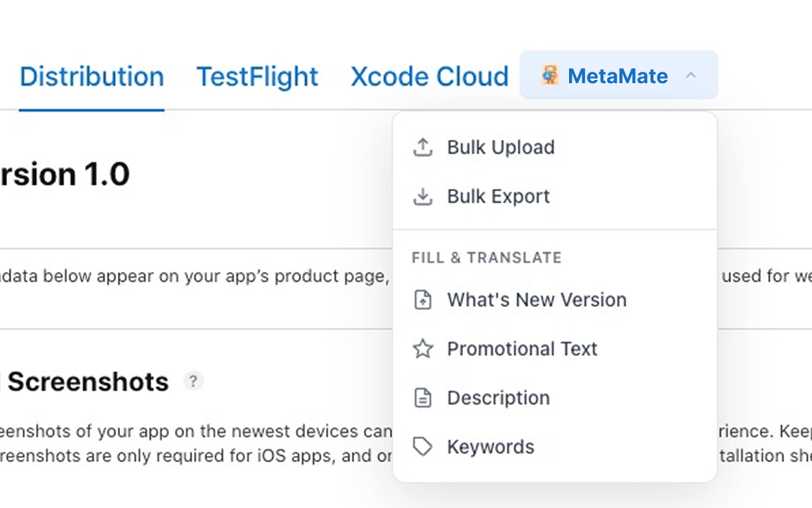This screenshot has width=812, height=508.
Task: Click the Promotional Text star icon
Action: point(422,349)
